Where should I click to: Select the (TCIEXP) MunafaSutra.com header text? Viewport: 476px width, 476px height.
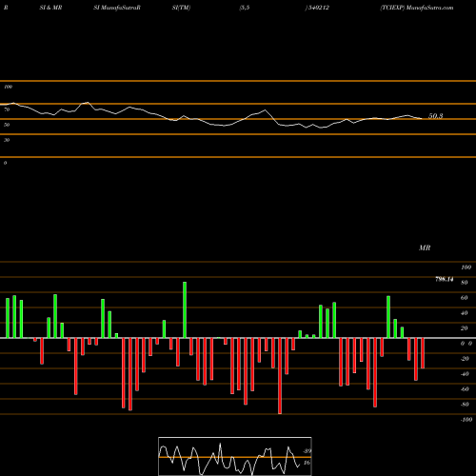click(x=417, y=8)
